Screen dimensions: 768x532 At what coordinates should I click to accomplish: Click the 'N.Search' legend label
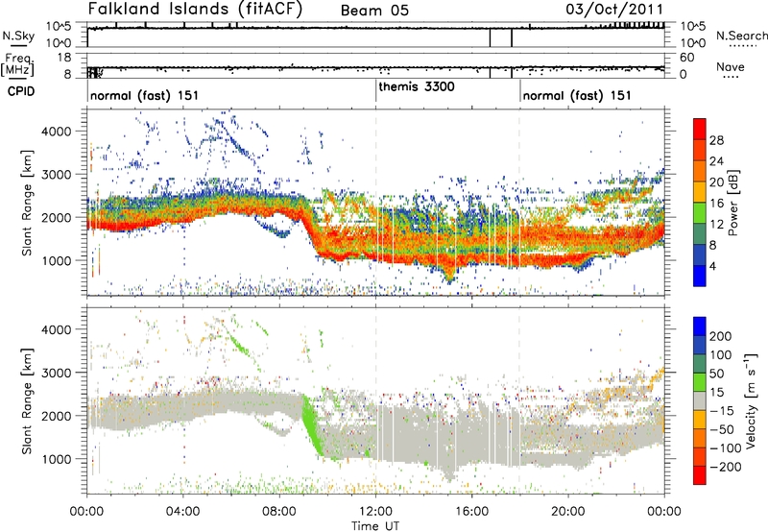click(742, 36)
